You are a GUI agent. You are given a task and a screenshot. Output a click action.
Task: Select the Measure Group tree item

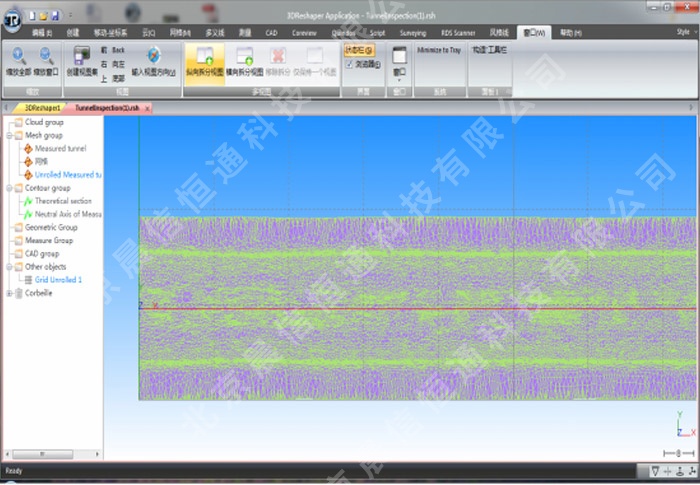49,241
